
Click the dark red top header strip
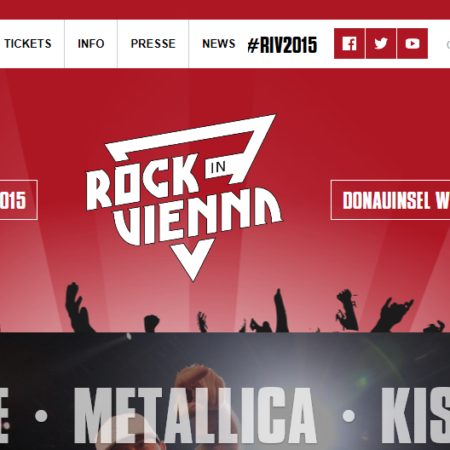[225, 9]
